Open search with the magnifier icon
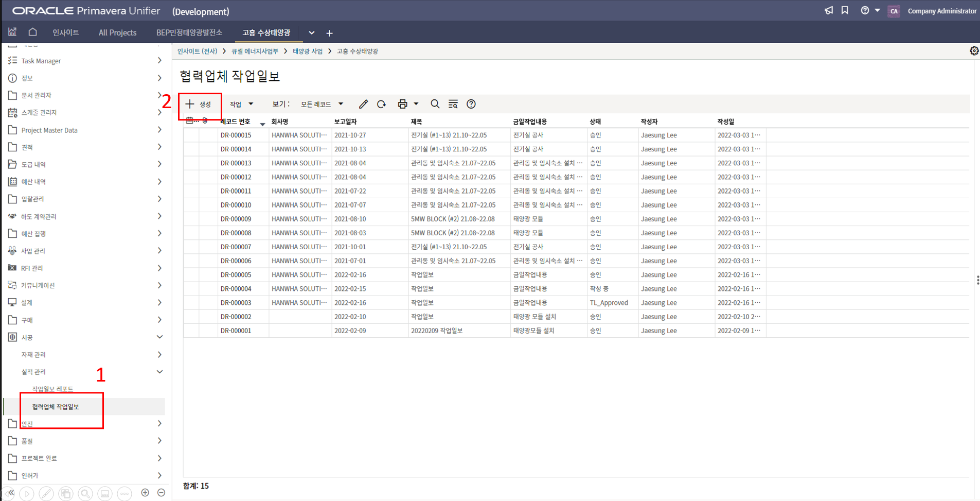Screen dimensions: 980x501 (435, 104)
